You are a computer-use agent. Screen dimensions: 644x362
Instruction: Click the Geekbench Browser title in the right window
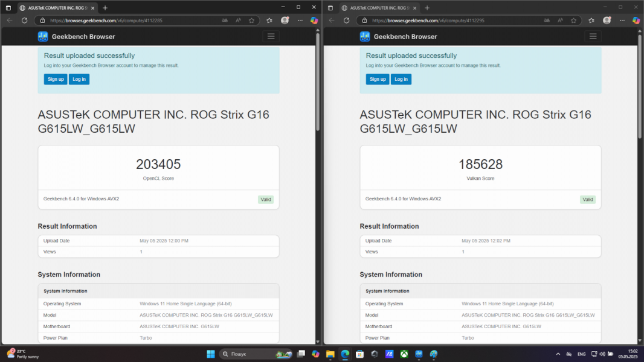pyautogui.click(x=405, y=36)
